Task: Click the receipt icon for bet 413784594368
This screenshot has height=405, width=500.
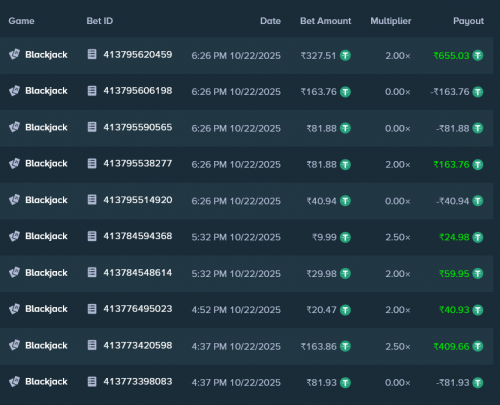Action: pos(92,236)
